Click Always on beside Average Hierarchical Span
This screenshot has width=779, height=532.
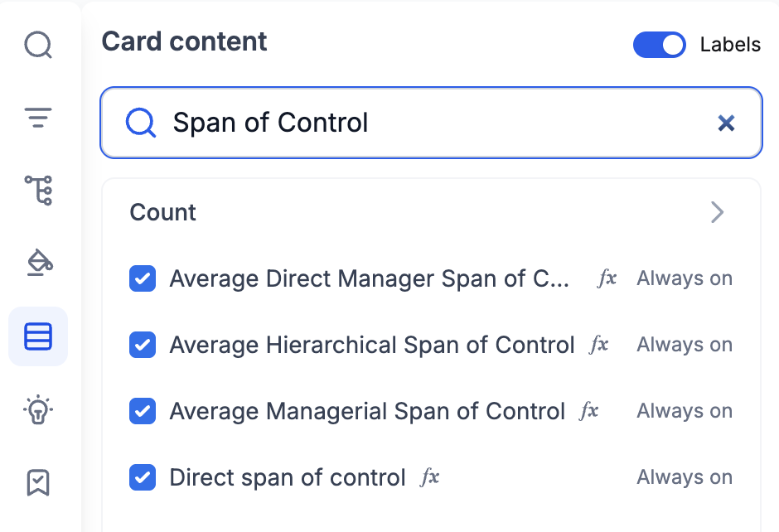684,346
